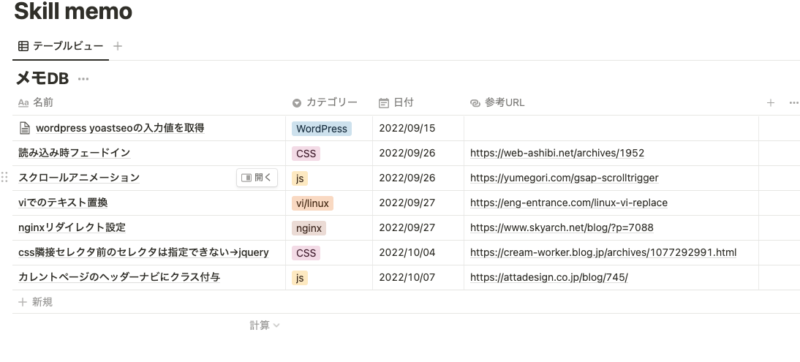The height and width of the screenshot is (362, 800).
Task: Open the cream-worker.blog.jp archives link
Action: tap(603, 253)
